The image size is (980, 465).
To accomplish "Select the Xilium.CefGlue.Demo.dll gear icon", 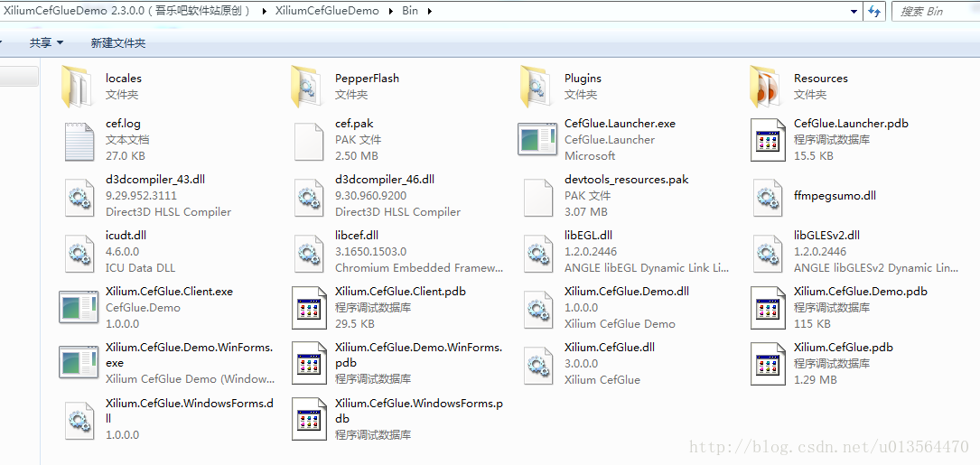I will (x=538, y=308).
